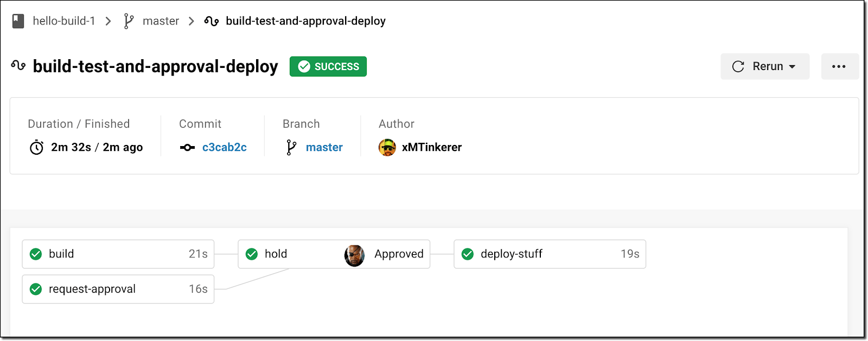Image resolution: width=868 pixels, height=341 pixels.
Task: Click the green checkmark on the build job
Action: click(36, 254)
